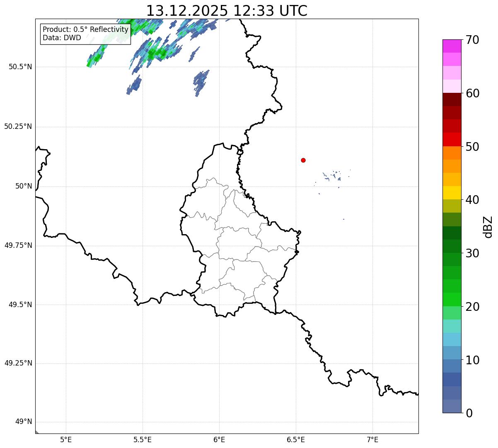This screenshot has height=448, width=498.
Task: Click the '50.25°N' latitude label
Action: [18, 126]
